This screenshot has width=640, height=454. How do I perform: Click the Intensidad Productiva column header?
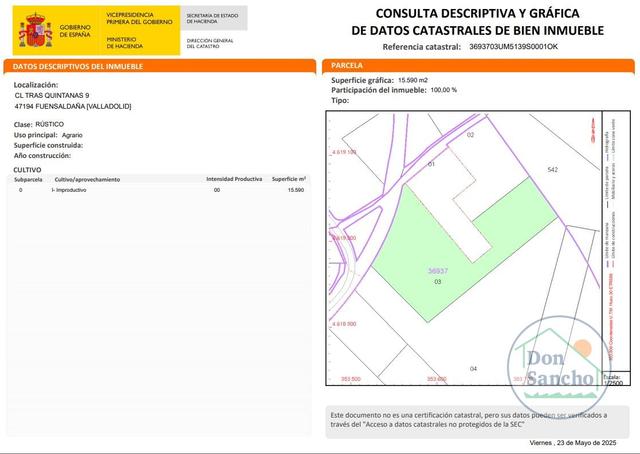[x=234, y=179]
